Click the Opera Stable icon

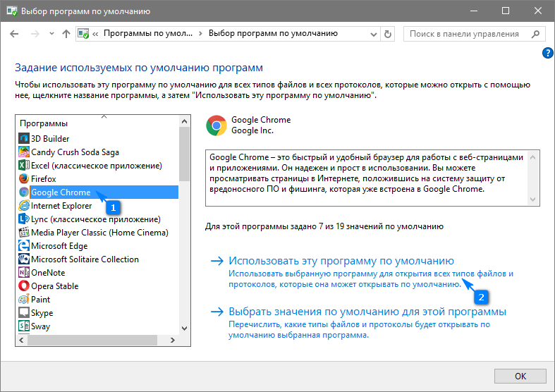pos(24,286)
